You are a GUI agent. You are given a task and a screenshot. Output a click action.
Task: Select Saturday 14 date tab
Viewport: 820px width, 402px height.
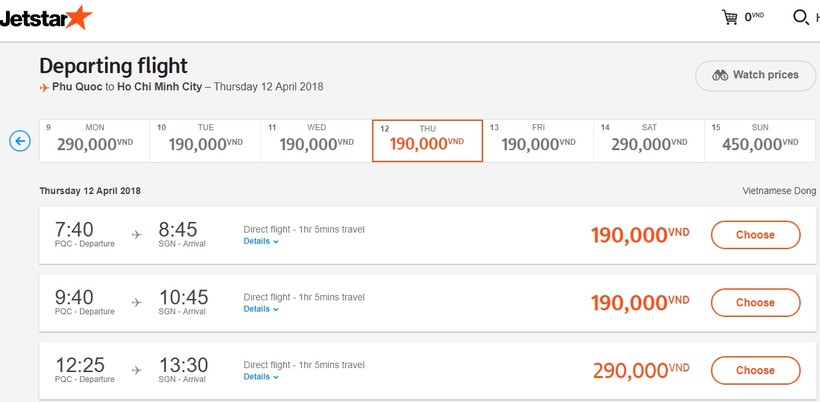[x=649, y=141]
